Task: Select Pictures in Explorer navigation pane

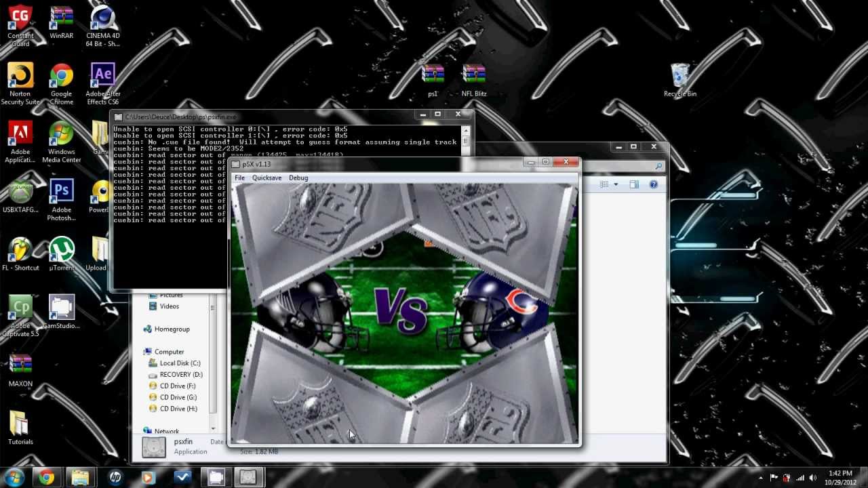Action: [171, 295]
